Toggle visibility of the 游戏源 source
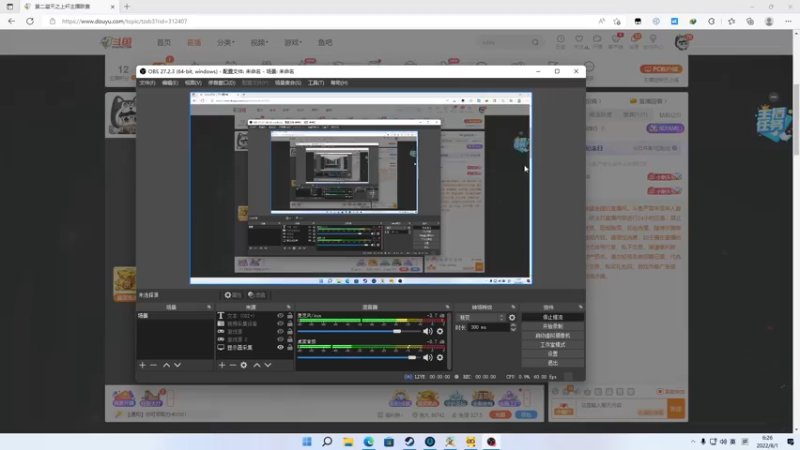 click(x=280, y=332)
